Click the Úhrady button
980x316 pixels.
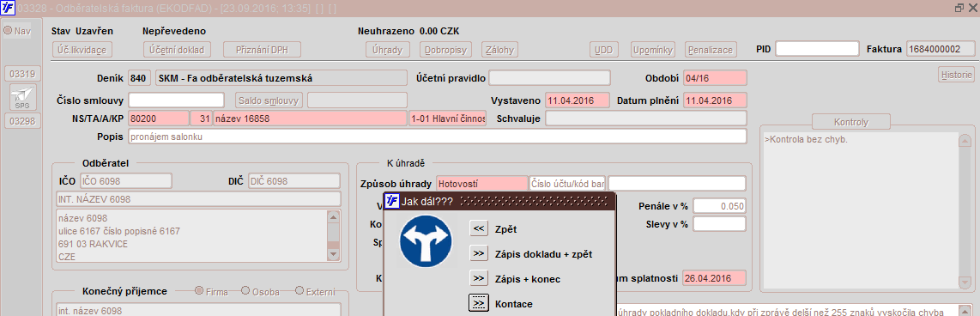[388, 50]
